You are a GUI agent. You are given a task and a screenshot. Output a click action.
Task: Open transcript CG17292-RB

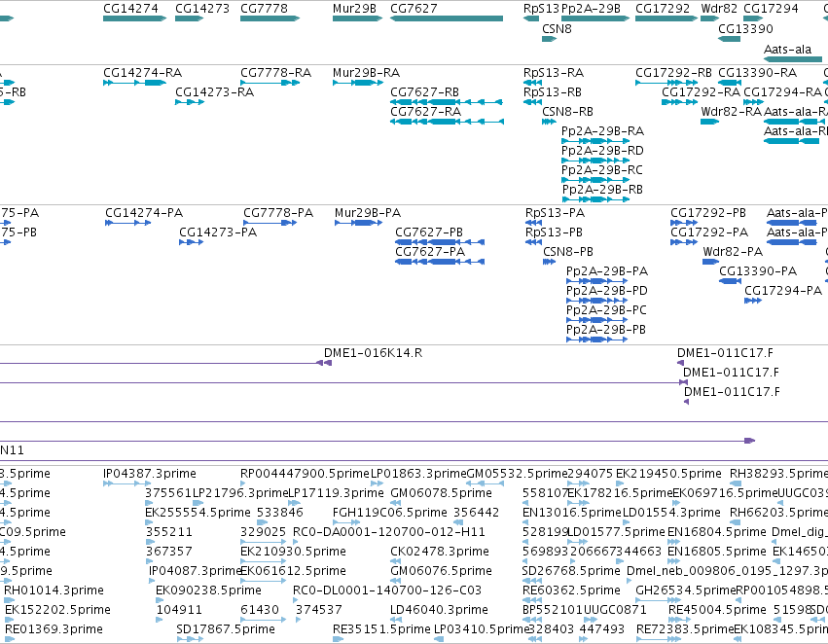point(673,73)
